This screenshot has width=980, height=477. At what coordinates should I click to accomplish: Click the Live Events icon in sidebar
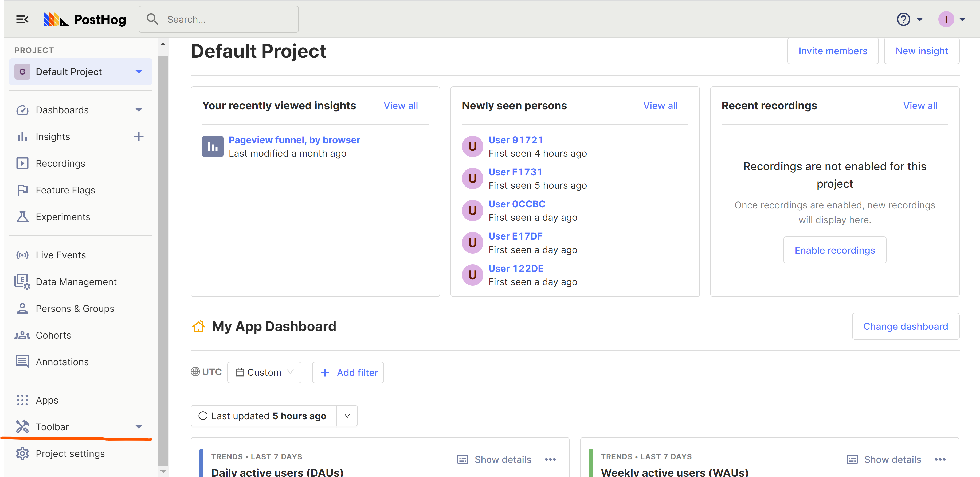tap(22, 254)
